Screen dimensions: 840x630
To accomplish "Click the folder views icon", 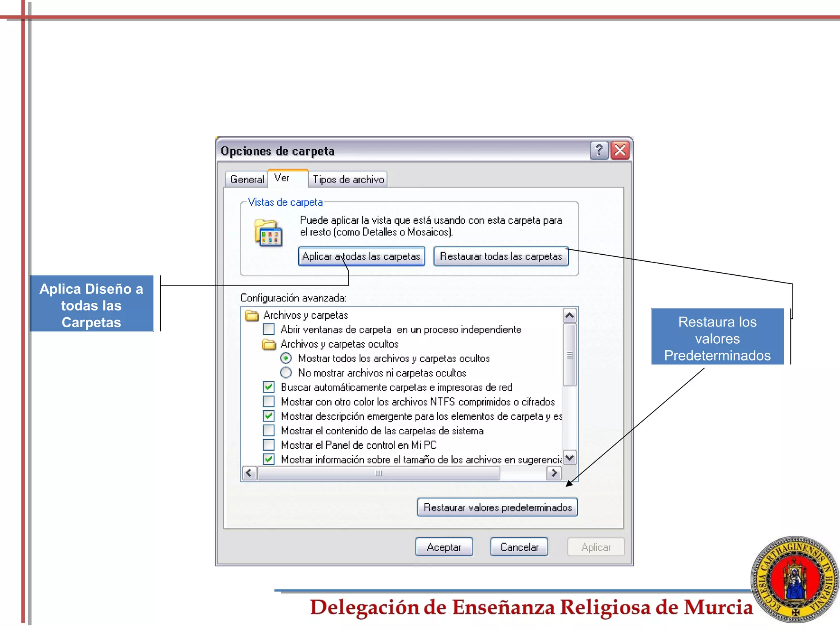I will coord(268,233).
